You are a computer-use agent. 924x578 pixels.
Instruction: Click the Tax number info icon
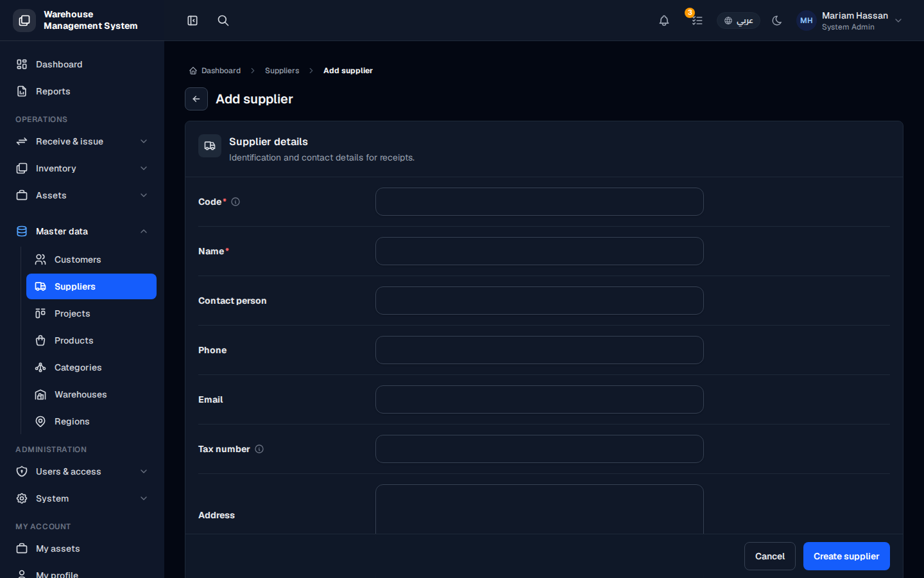259,449
